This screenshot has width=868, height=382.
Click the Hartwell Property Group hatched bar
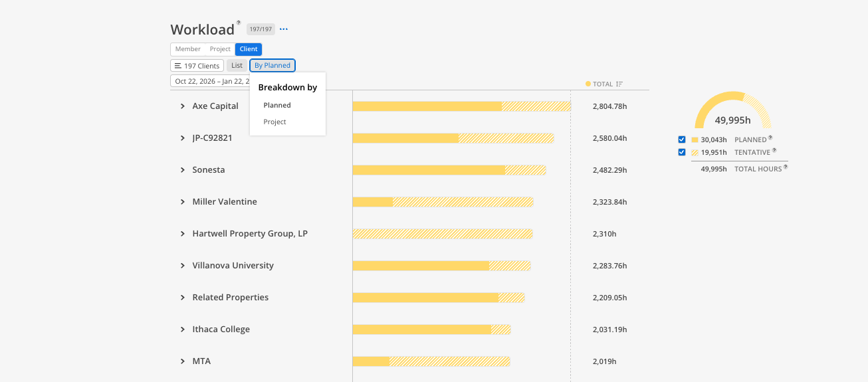pyautogui.click(x=443, y=234)
